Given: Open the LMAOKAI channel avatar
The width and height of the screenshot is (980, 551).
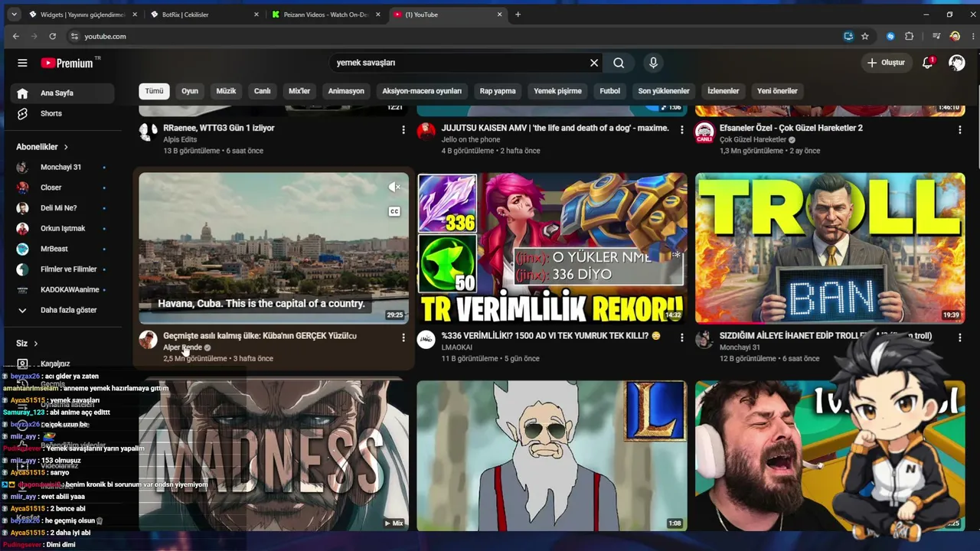Looking at the screenshot, I should click(x=426, y=340).
